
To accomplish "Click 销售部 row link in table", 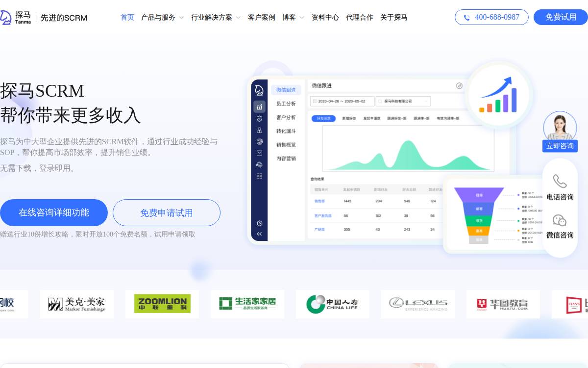I will coord(319,201).
